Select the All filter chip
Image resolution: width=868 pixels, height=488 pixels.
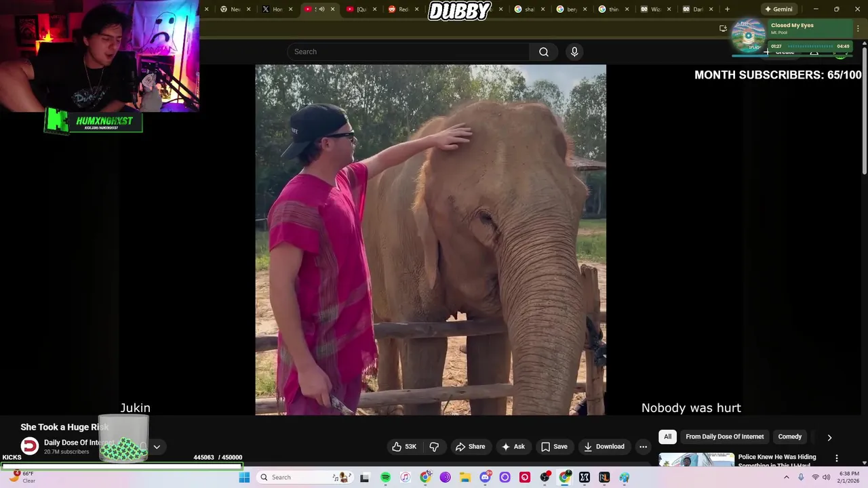point(667,437)
